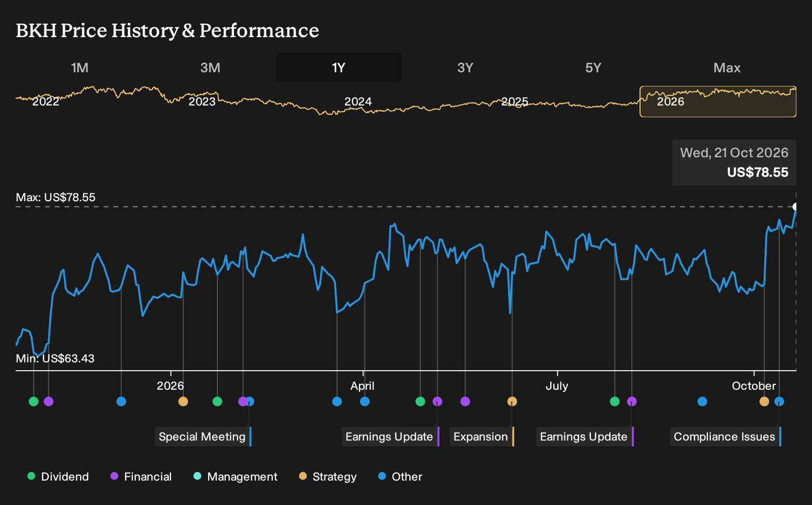Click the purple dot above the July-side Earnings Update label
This screenshot has width=812, height=505.
tap(632, 401)
